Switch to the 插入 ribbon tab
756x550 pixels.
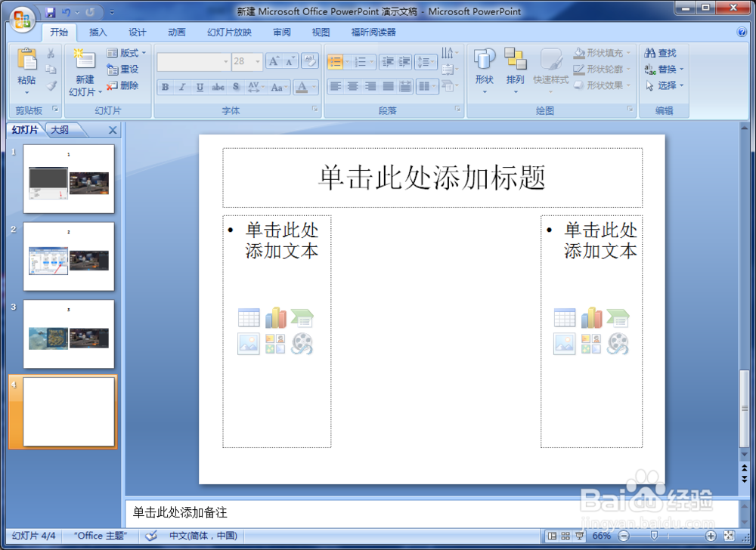pyautogui.click(x=98, y=32)
